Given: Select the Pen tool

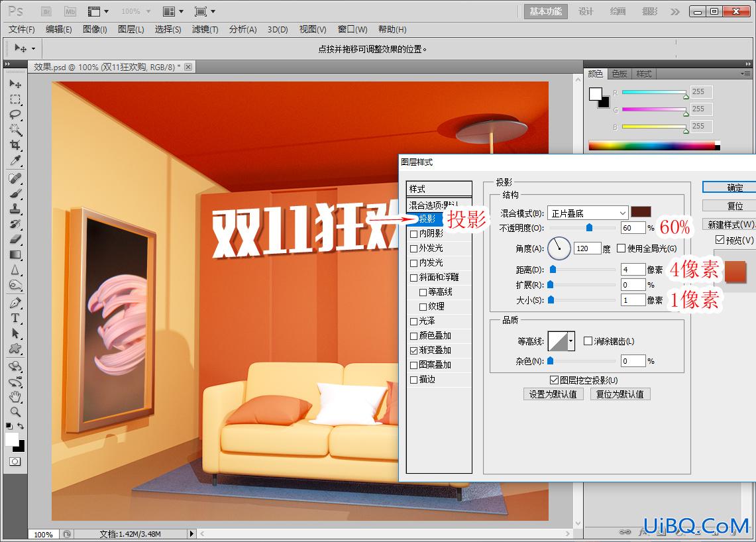Looking at the screenshot, I should point(15,303).
